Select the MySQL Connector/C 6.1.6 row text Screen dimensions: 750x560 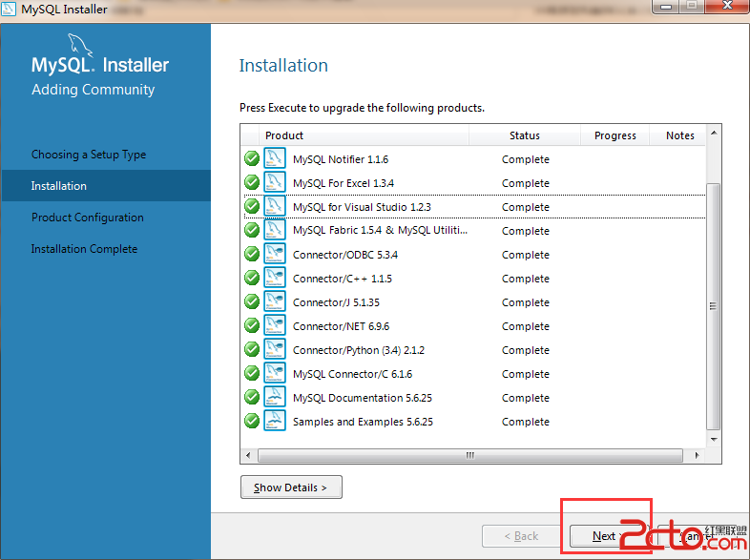[352, 375]
